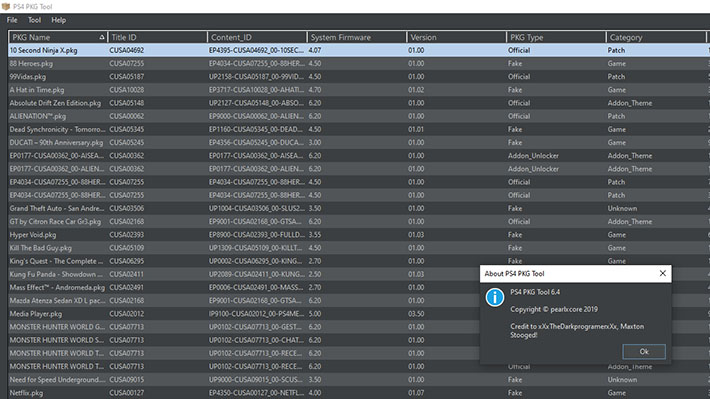
Task: Sort by System Firmware column header
Action: pyautogui.click(x=357, y=37)
